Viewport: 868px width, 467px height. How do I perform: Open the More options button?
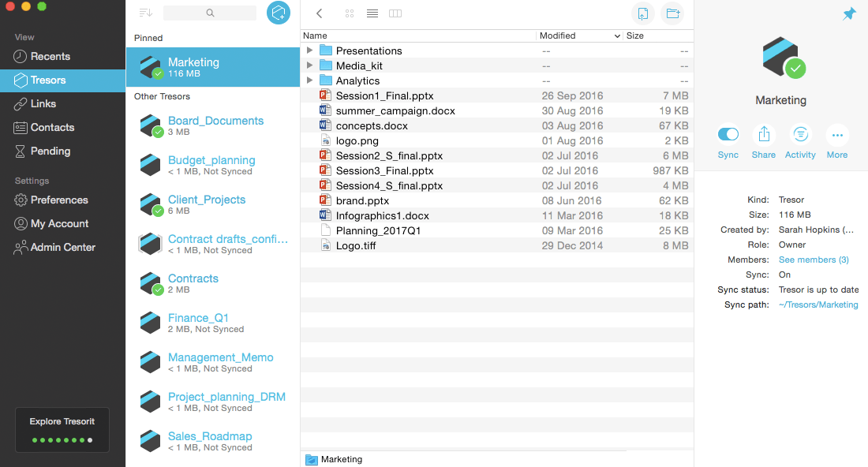coord(837,134)
